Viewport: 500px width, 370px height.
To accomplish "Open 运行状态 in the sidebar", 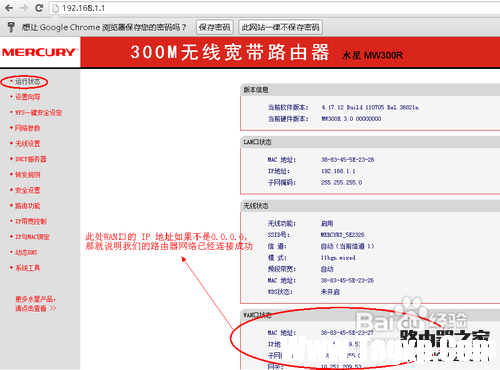I will [x=27, y=81].
